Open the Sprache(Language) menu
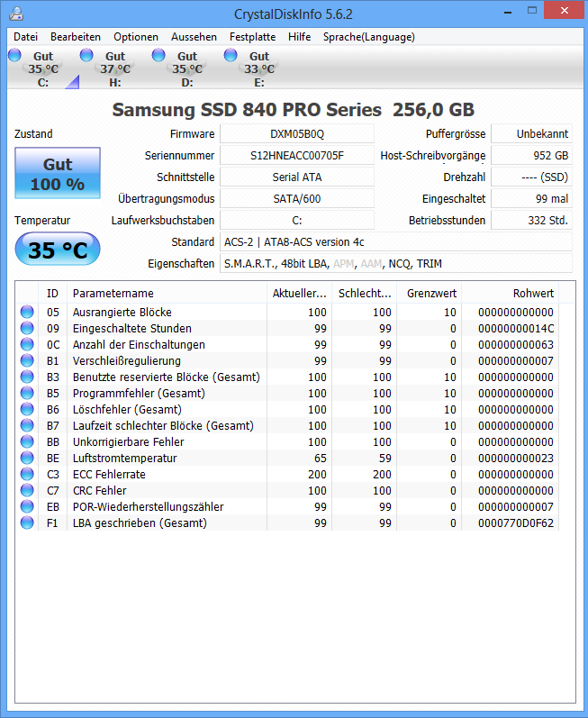 tap(369, 37)
